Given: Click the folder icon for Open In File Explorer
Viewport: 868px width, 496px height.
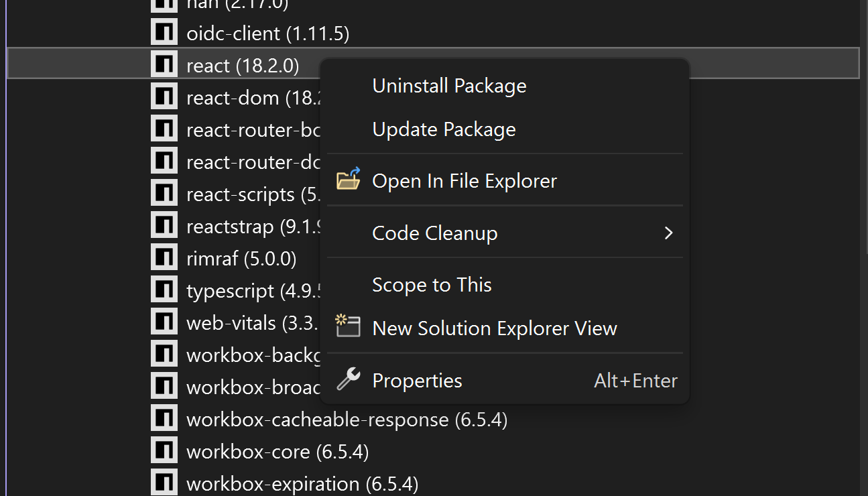Looking at the screenshot, I should point(348,180).
